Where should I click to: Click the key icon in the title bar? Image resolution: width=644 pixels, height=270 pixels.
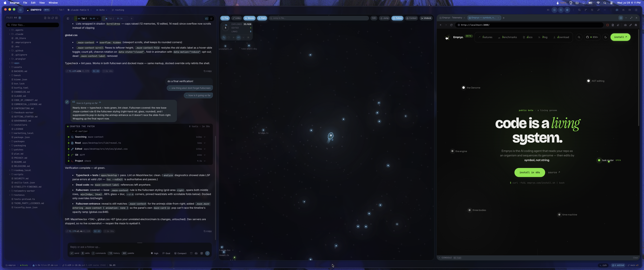[599, 10]
